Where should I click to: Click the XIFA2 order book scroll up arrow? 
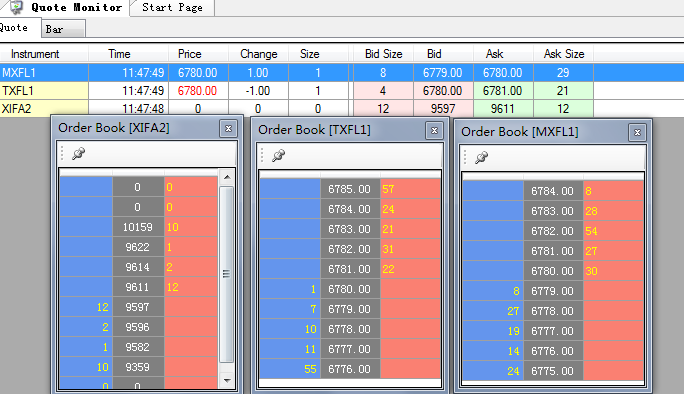(227, 177)
